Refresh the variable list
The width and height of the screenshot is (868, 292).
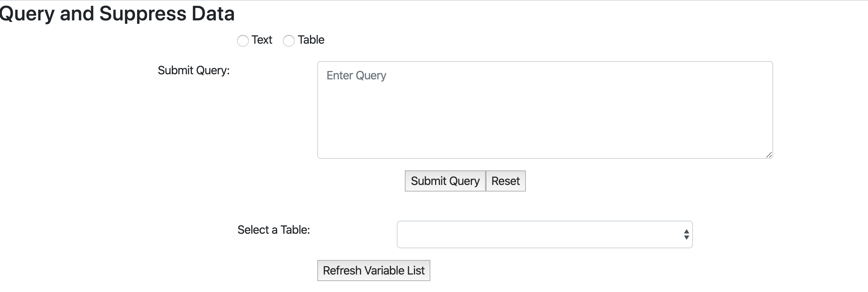[x=373, y=271]
